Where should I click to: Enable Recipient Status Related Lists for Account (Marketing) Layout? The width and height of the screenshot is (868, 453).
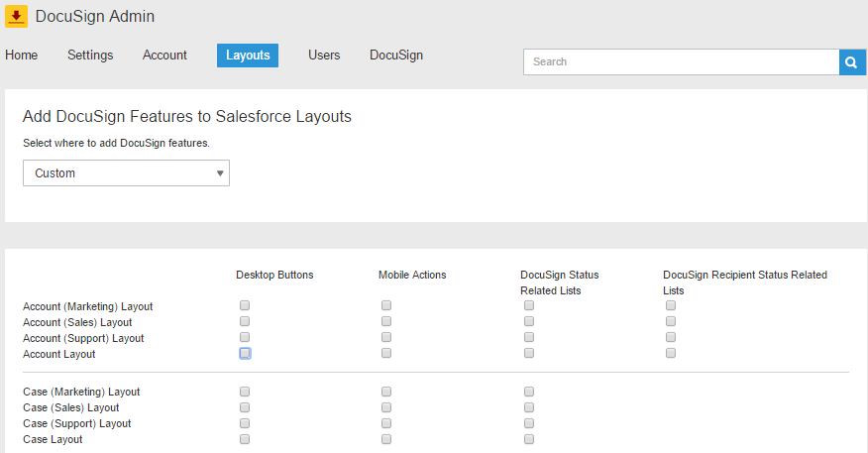point(671,305)
